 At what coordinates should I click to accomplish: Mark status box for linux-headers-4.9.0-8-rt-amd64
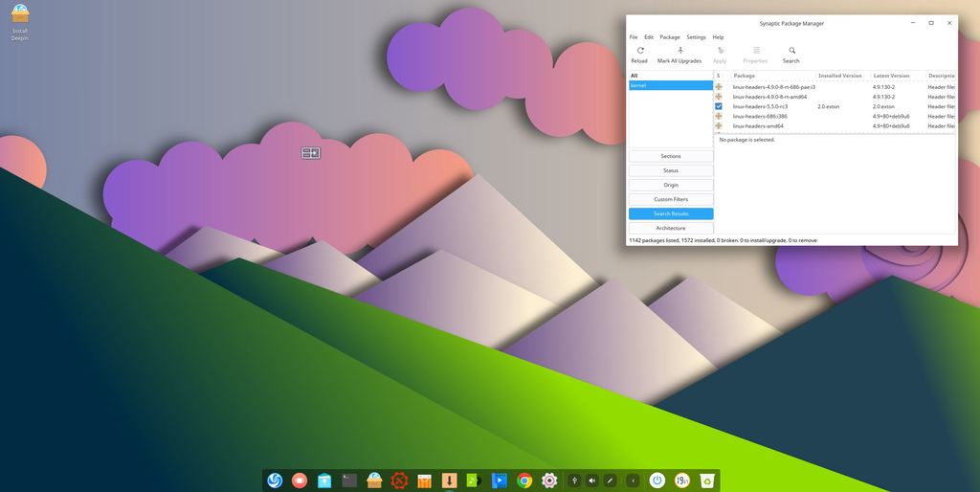click(x=719, y=97)
